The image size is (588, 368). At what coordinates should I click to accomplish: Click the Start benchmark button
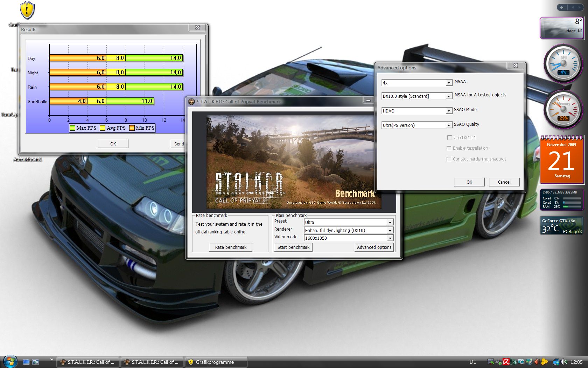pos(293,247)
